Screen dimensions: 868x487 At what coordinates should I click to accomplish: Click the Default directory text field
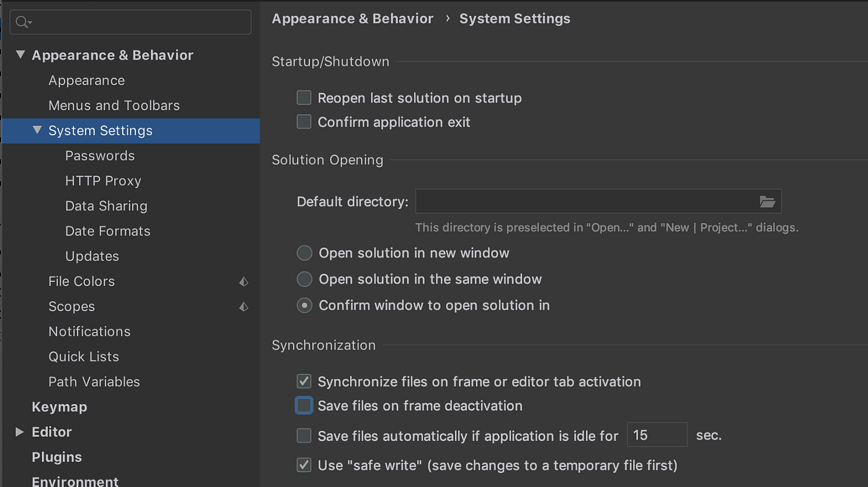click(583, 201)
